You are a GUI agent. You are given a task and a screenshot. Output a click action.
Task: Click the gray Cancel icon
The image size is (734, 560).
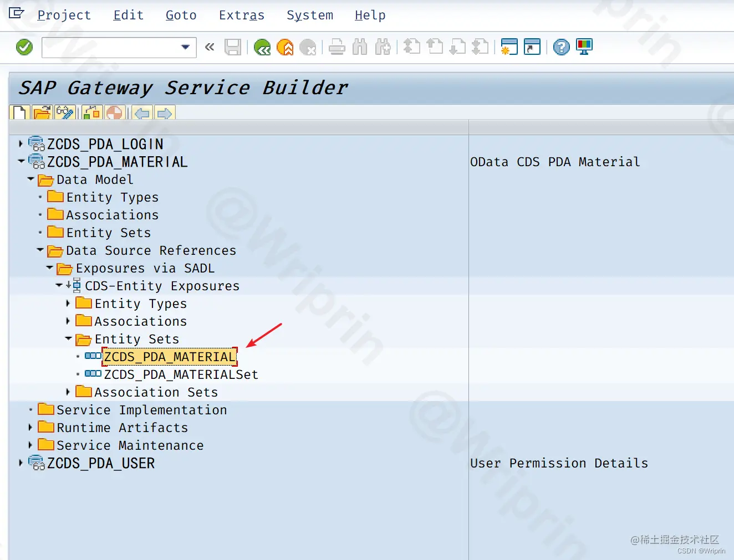tap(308, 47)
